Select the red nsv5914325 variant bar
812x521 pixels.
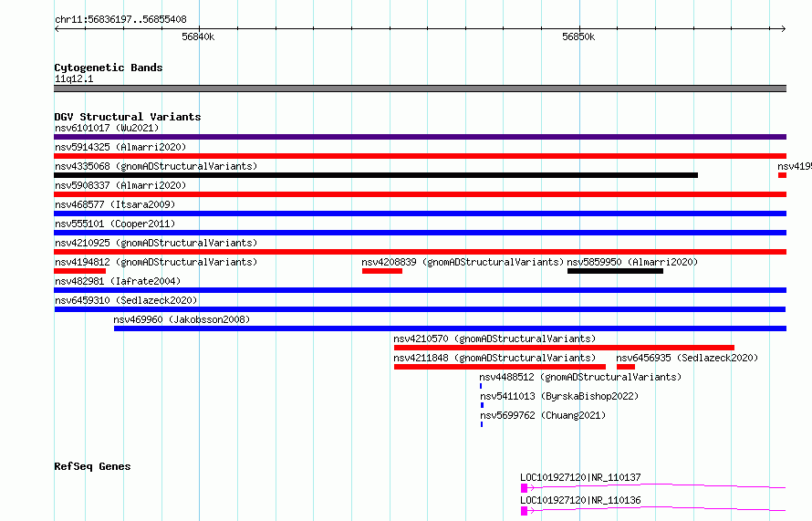[420, 156]
